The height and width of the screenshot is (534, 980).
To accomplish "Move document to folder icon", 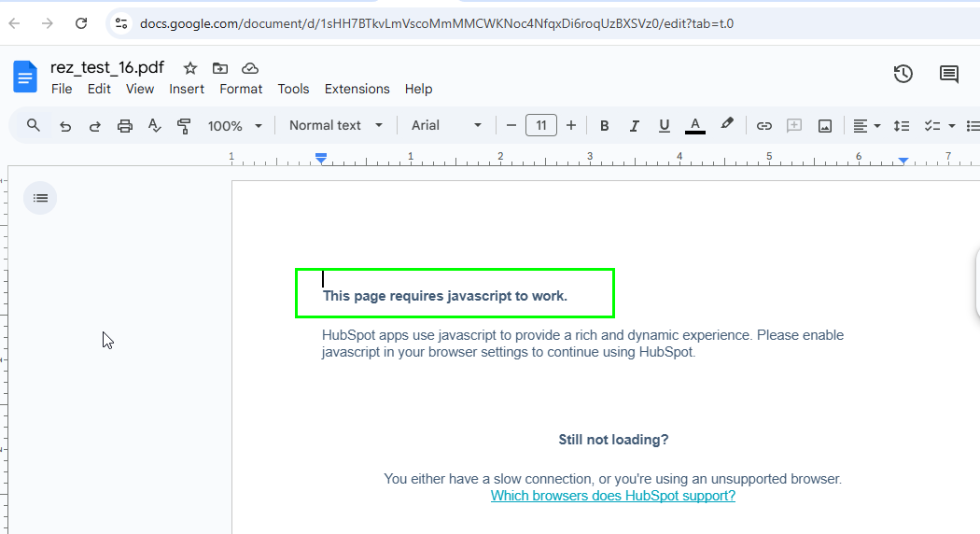I will tap(220, 68).
